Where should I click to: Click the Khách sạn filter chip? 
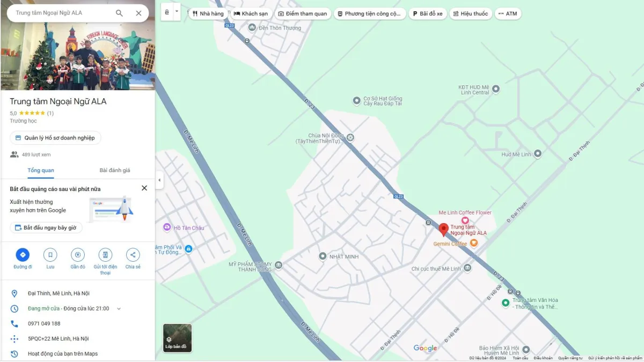pyautogui.click(x=251, y=14)
